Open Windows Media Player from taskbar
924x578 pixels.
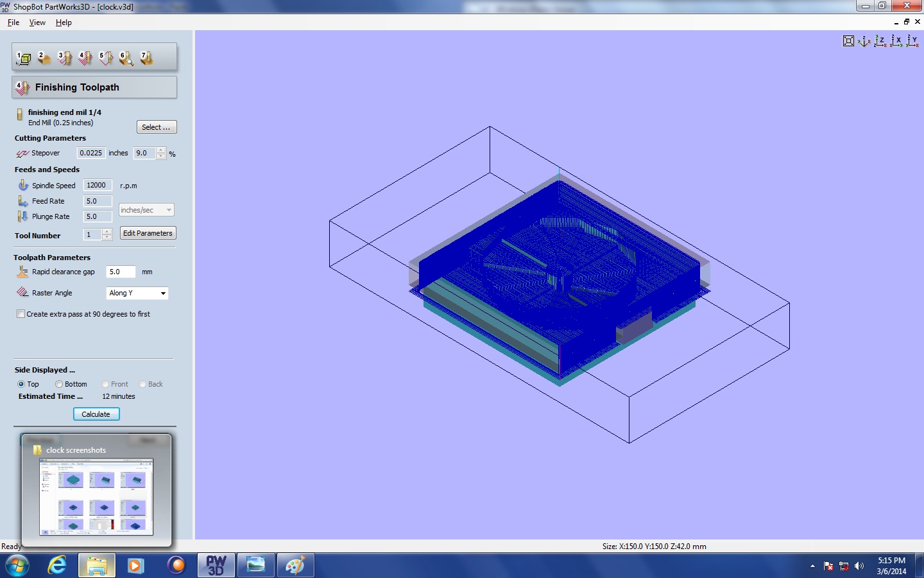coord(135,565)
